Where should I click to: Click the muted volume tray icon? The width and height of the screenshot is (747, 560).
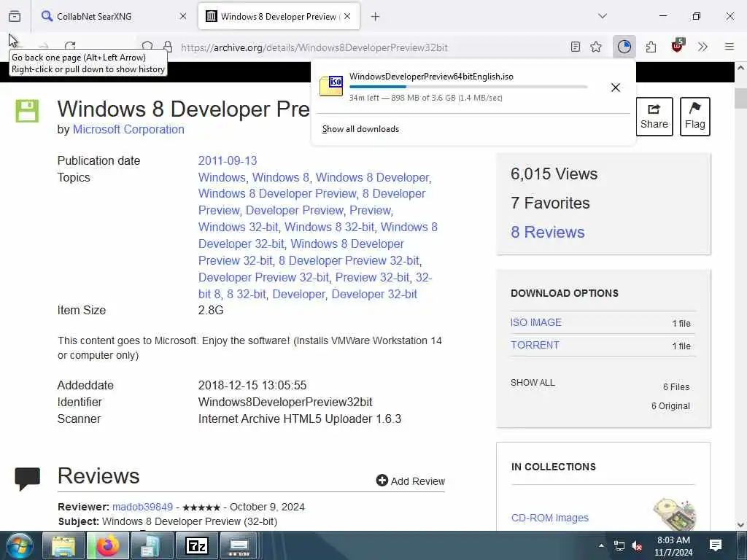tap(636, 545)
